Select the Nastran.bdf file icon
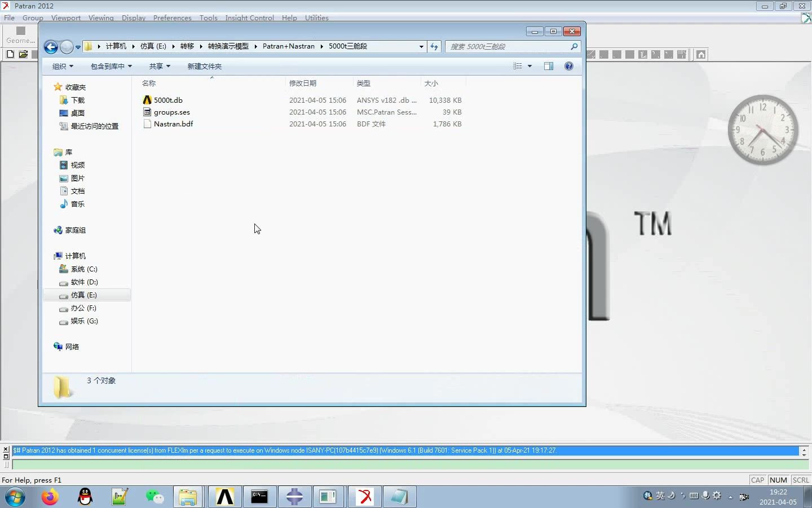The image size is (812, 508). point(147,124)
